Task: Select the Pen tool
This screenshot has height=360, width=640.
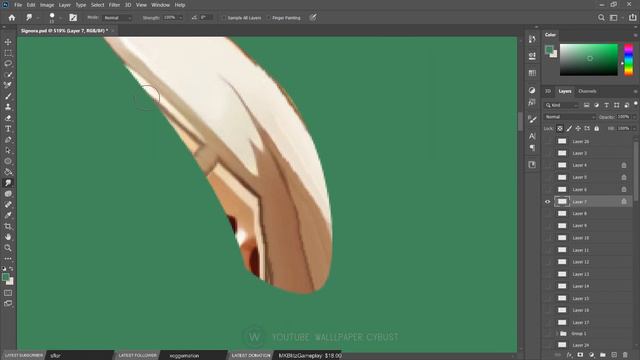Action: (8, 140)
